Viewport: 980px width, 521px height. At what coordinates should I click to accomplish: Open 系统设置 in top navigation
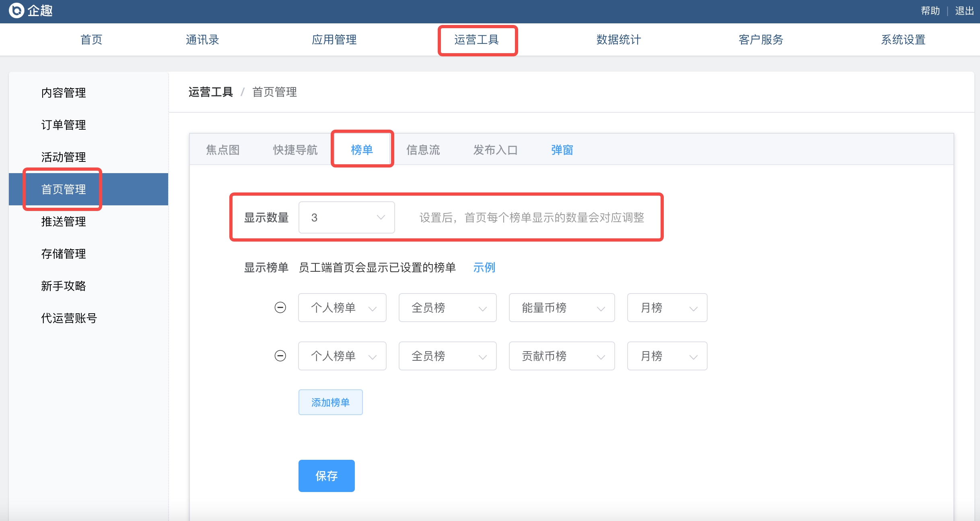[904, 39]
